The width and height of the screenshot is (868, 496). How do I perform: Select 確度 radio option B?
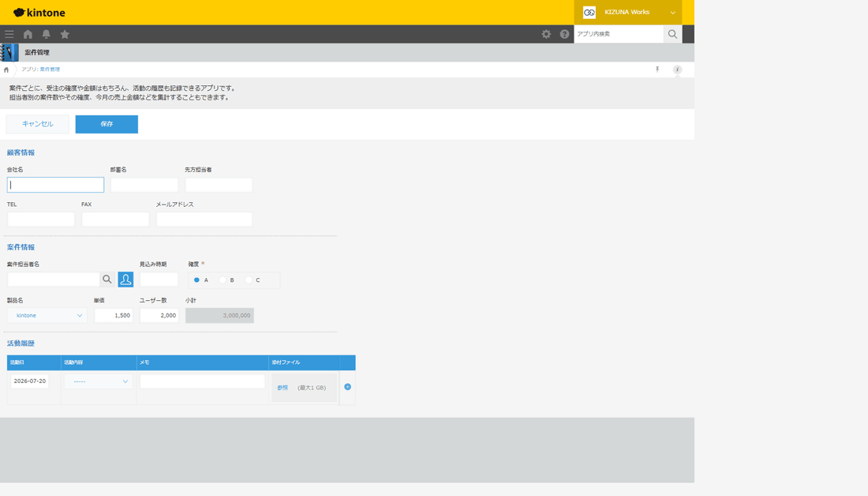223,280
